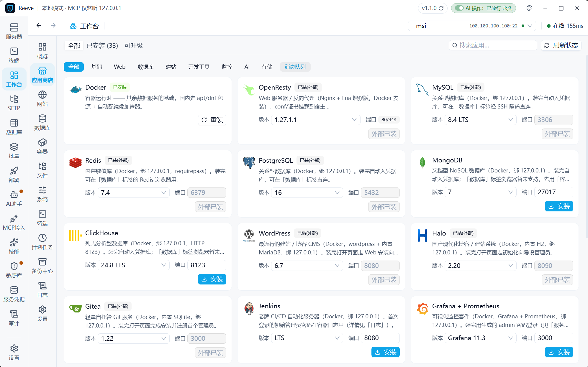Install MongoDB with the 安装 button
Screen dimensions: 588x367
[559, 206]
